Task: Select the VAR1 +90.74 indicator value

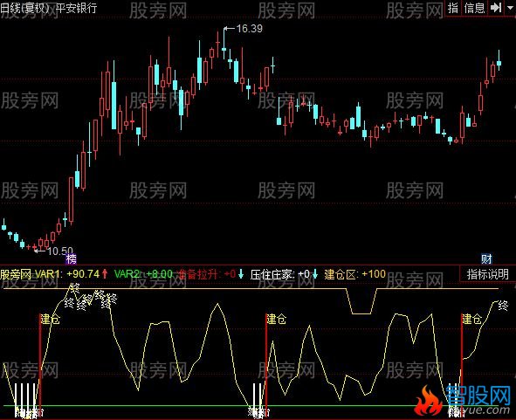Action: tap(67, 274)
